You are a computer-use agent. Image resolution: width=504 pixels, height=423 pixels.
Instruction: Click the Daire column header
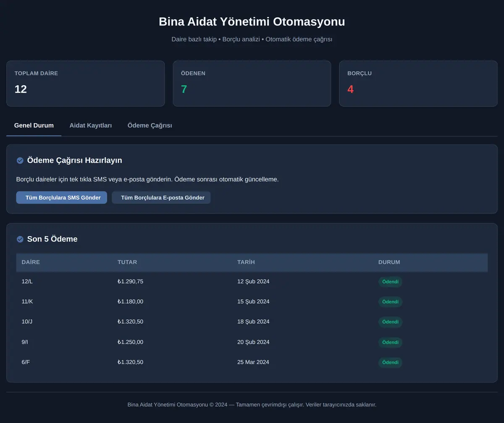tap(31, 262)
